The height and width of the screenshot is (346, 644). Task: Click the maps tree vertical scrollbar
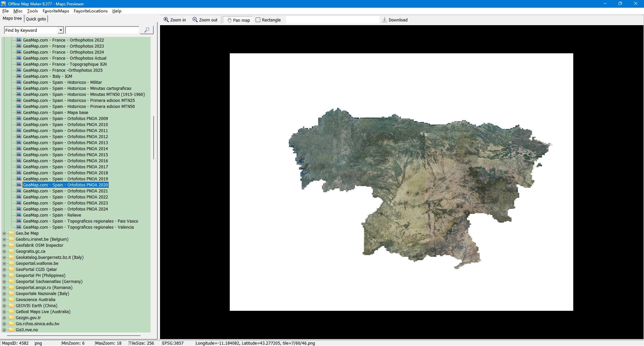[x=154, y=137]
